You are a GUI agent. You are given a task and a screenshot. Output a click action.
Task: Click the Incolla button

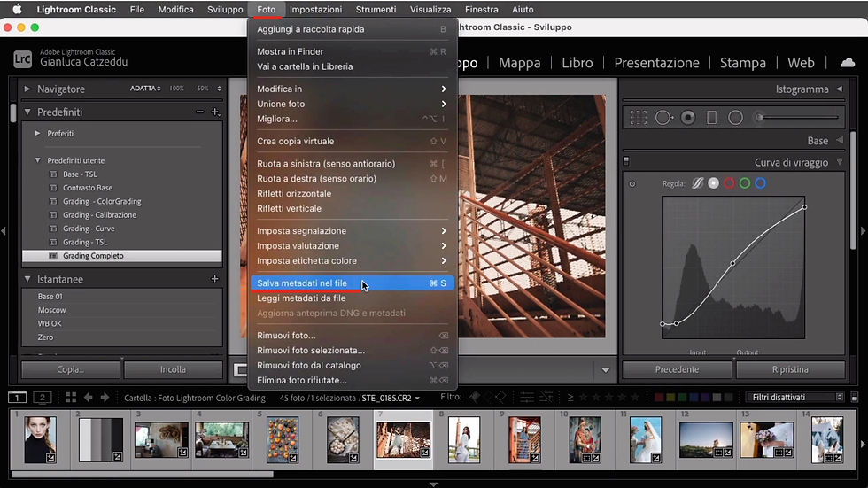pos(174,369)
